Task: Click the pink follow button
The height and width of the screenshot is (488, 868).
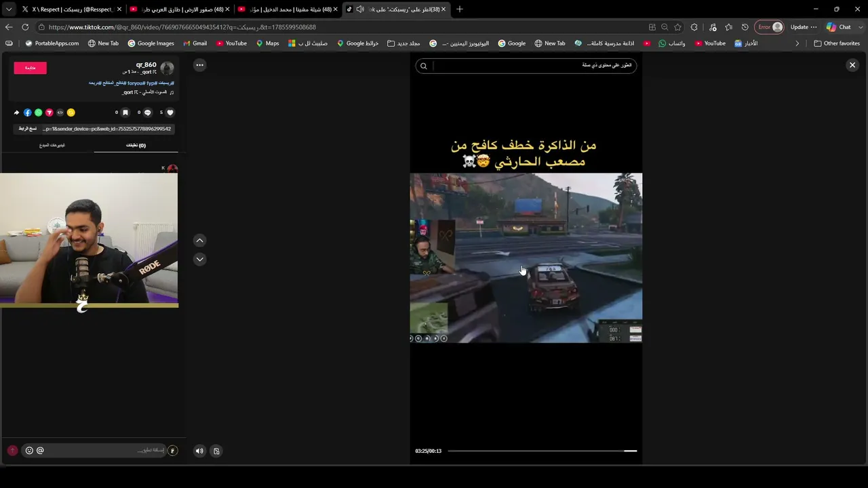Action: 31,68
